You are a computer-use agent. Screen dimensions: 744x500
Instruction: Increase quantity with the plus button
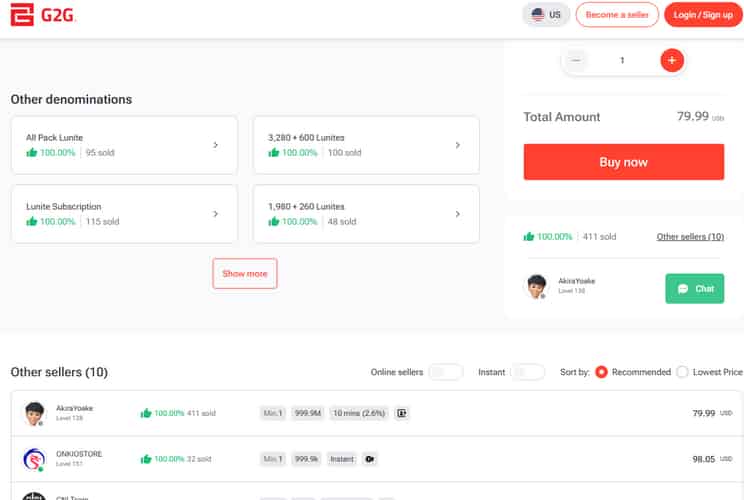(671, 60)
